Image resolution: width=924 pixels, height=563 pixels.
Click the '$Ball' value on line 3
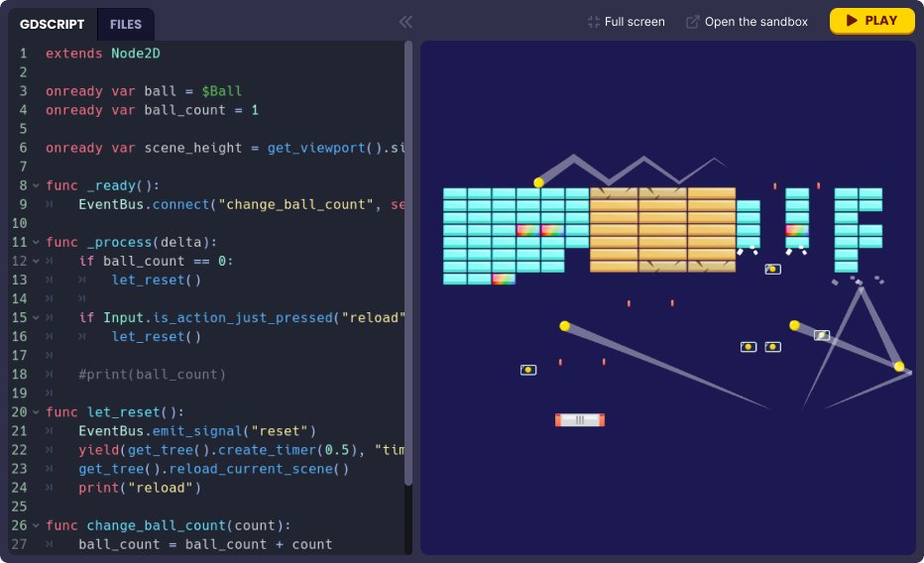[x=221, y=91]
